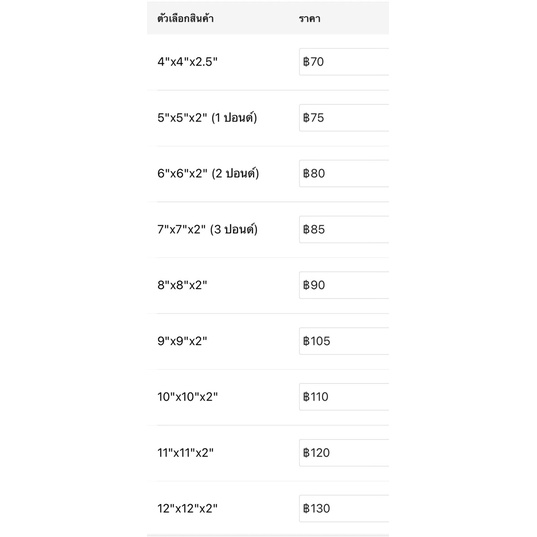Select the 8"x8"x2" option label

pos(182,285)
